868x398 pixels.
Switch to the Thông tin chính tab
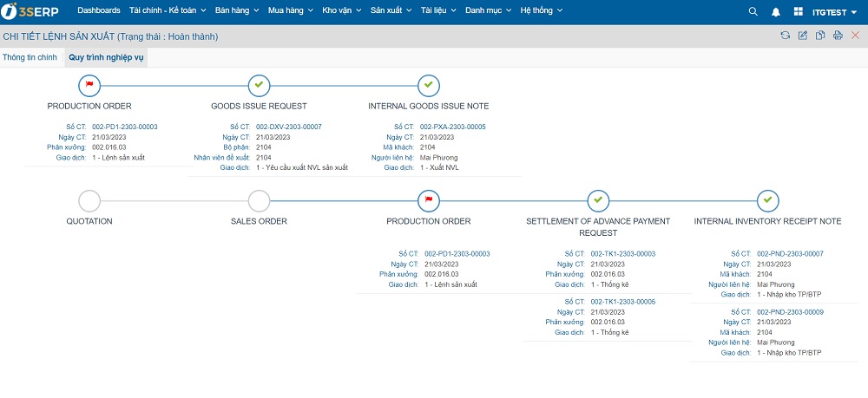pos(30,57)
